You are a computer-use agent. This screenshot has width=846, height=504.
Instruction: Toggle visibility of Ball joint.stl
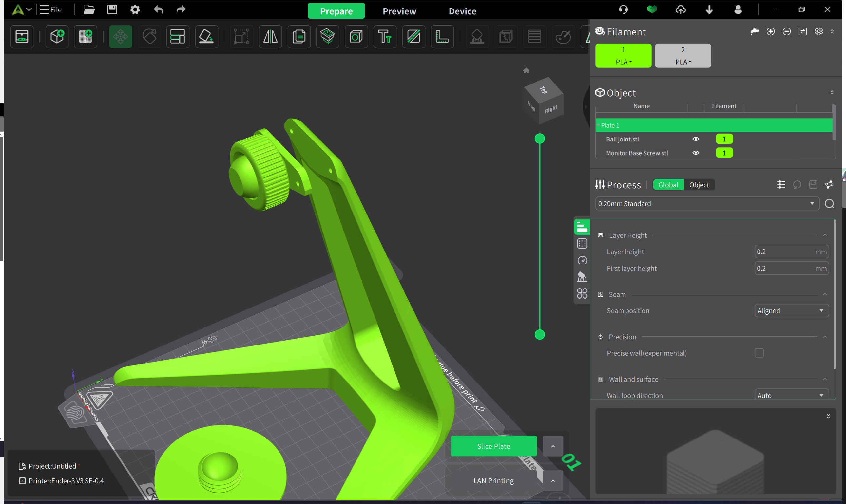[x=696, y=139]
